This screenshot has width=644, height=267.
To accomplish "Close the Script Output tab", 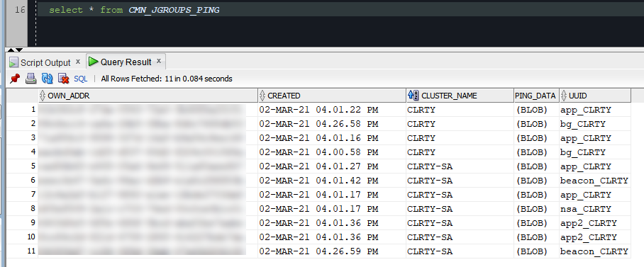I will click(77, 62).
